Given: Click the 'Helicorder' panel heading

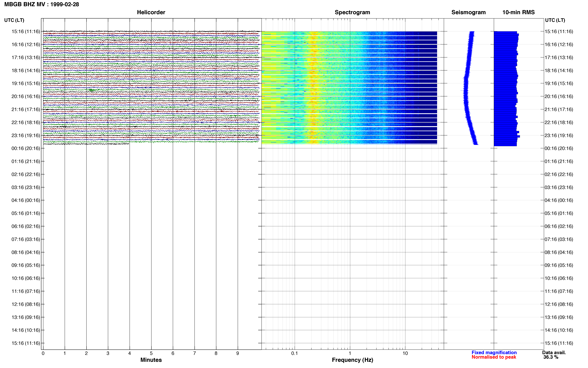Looking at the screenshot, I should click(151, 12).
